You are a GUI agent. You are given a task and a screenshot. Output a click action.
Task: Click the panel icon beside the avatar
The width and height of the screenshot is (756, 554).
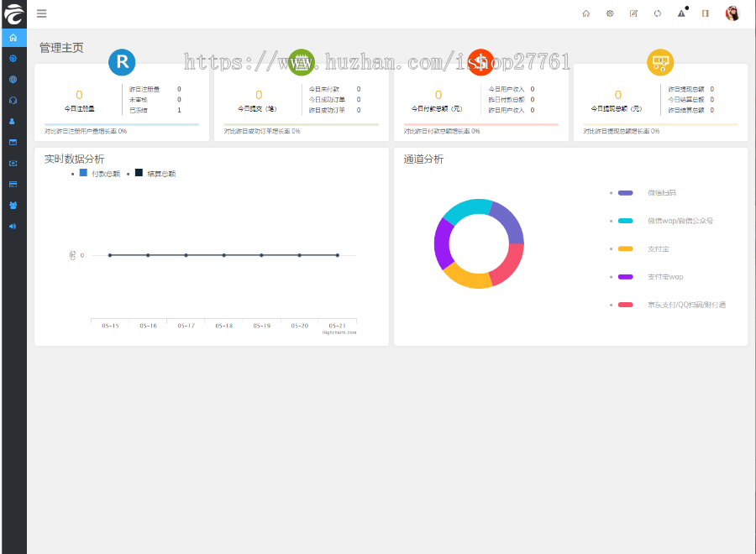pyautogui.click(x=706, y=13)
